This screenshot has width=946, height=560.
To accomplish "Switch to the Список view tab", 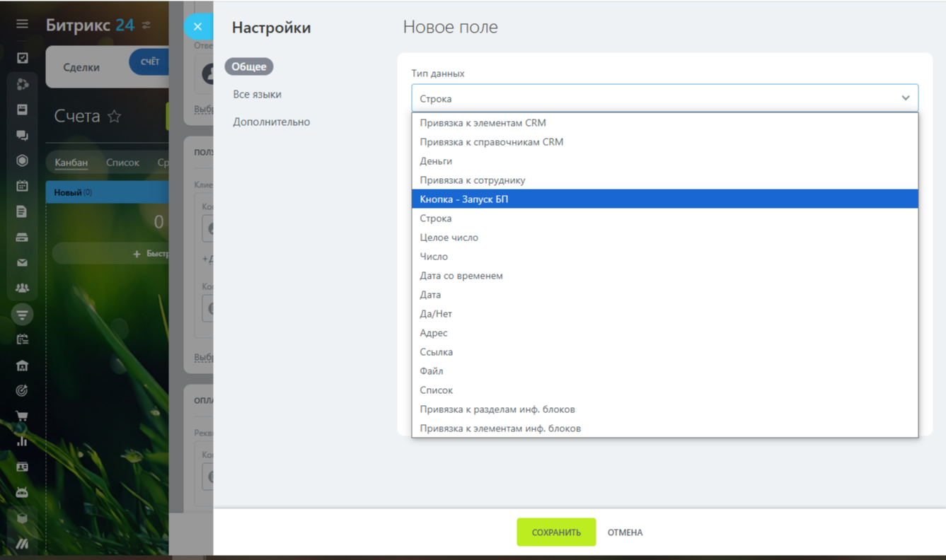I will pos(122,163).
